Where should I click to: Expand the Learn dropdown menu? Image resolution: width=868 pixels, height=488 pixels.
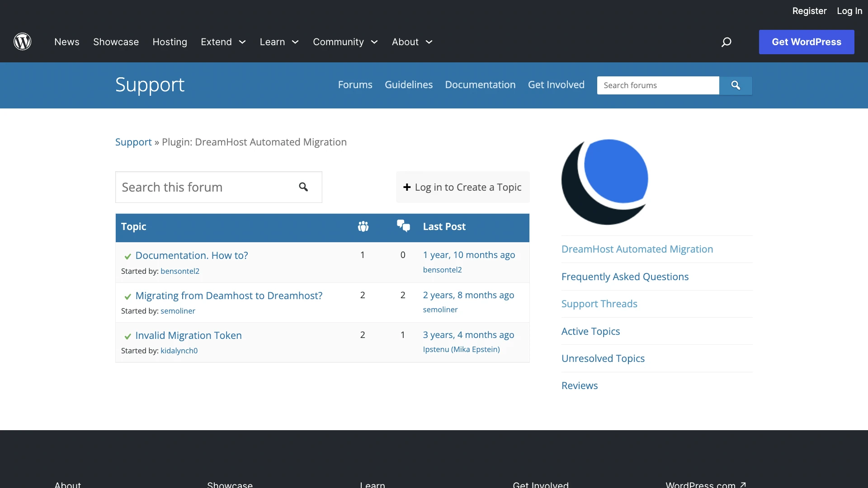pyautogui.click(x=279, y=42)
